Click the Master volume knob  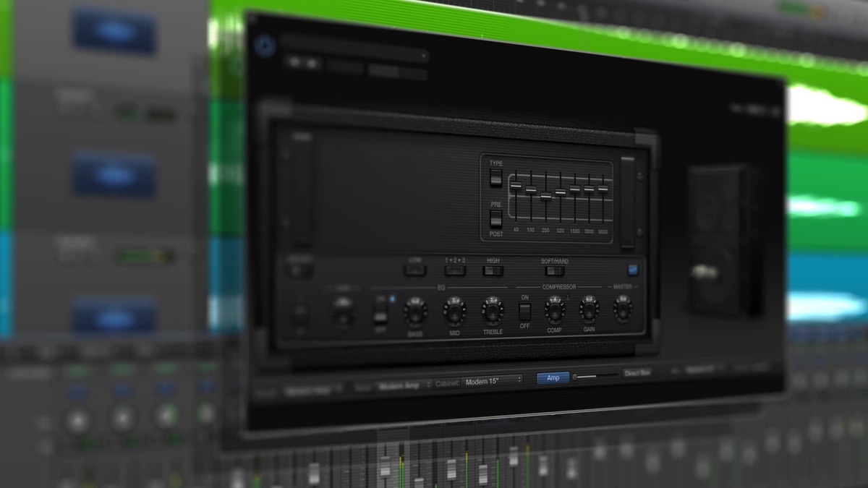pos(622,309)
